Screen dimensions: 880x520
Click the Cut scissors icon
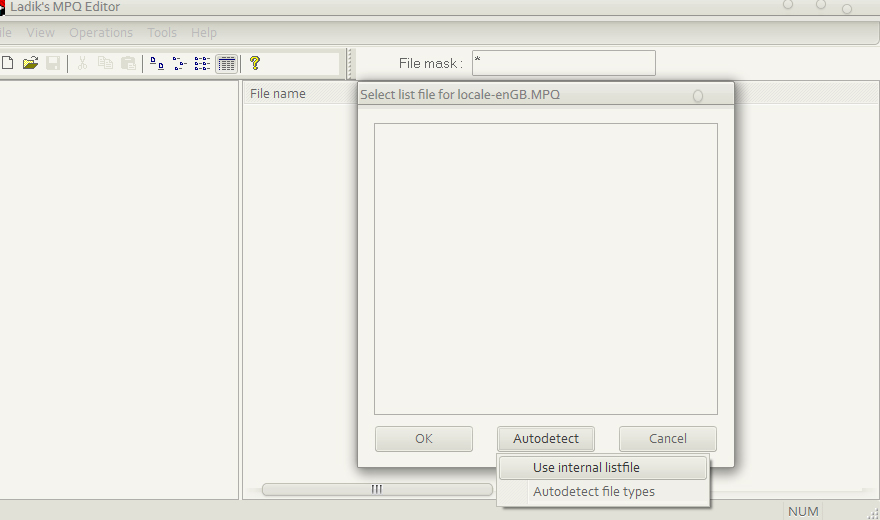[82, 63]
